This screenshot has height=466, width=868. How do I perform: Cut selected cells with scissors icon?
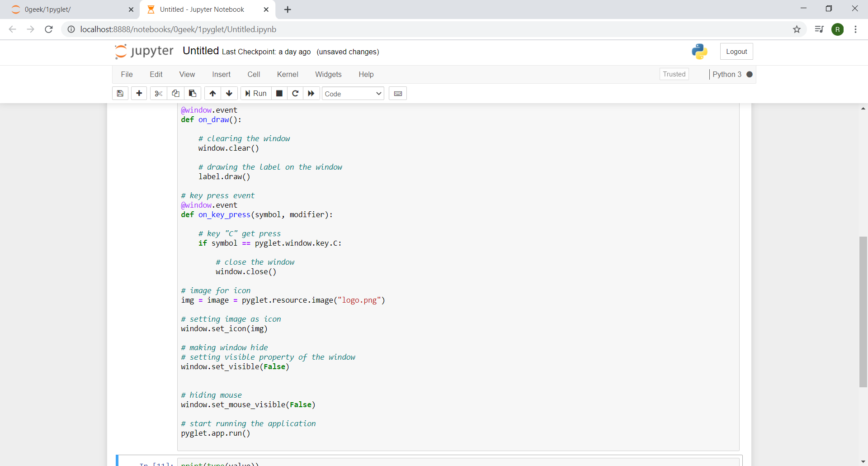coord(158,94)
